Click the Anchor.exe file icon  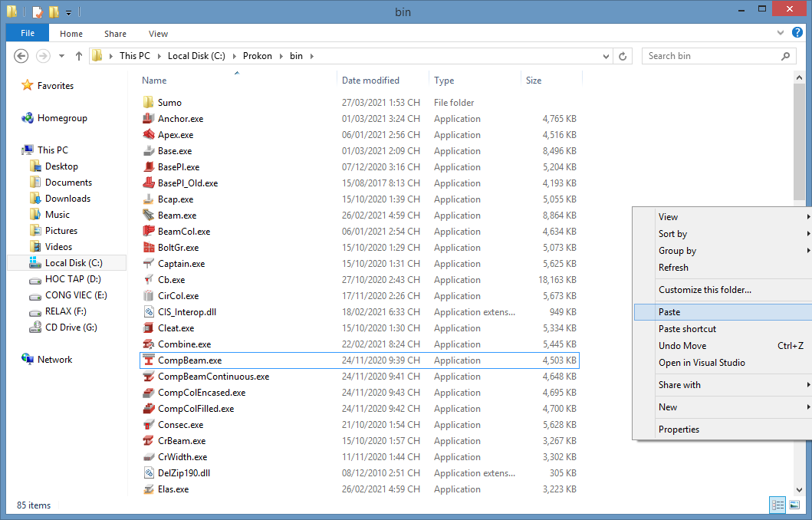point(149,119)
